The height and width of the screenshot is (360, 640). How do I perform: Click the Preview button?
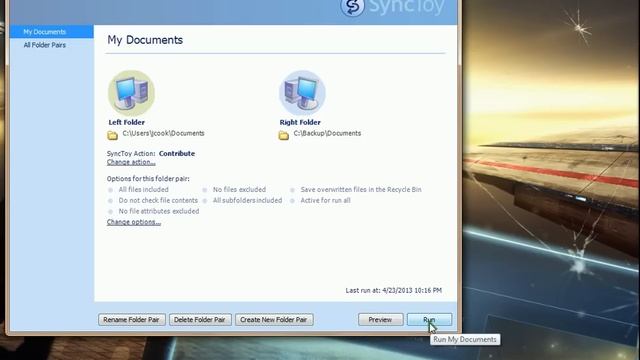click(x=380, y=320)
